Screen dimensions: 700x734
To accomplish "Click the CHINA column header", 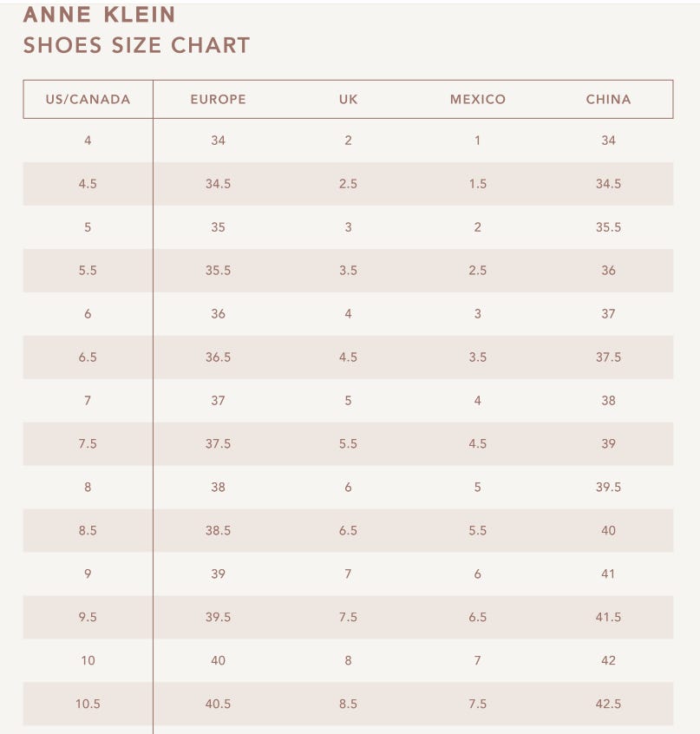I will (608, 99).
